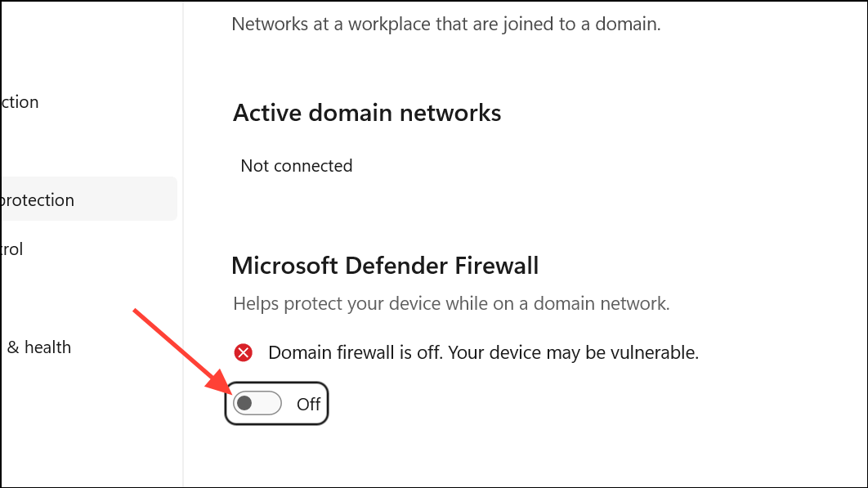
Task: Click the "Off" label next to toggle
Action: coord(308,404)
